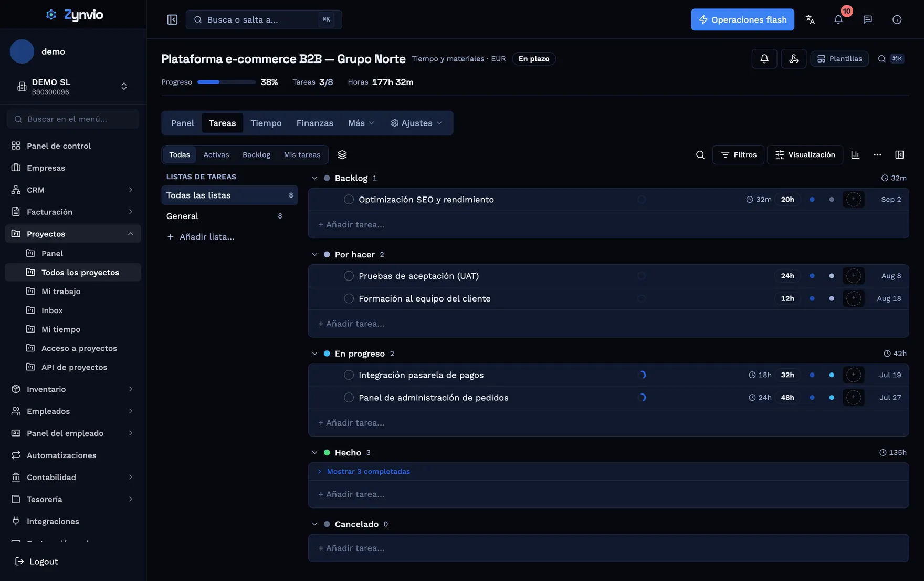Open the DEMO SL company switcher
The width and height of the screenshot is (924, 581).
tap(73, 87)
